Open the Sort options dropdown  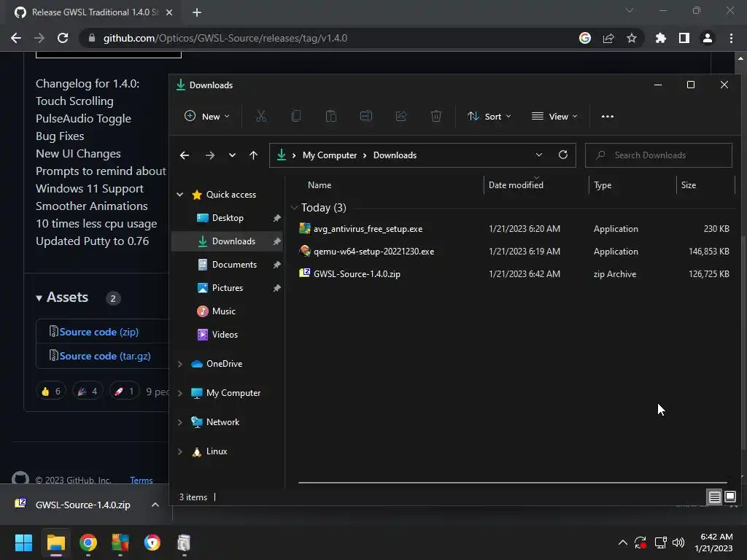tap(489, 116)
